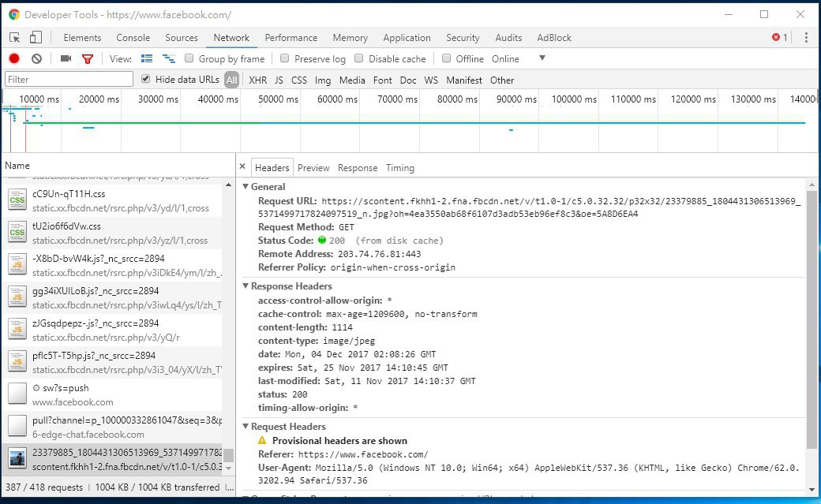
Task: Stop recording the network log
Action: tap(14, 59)
